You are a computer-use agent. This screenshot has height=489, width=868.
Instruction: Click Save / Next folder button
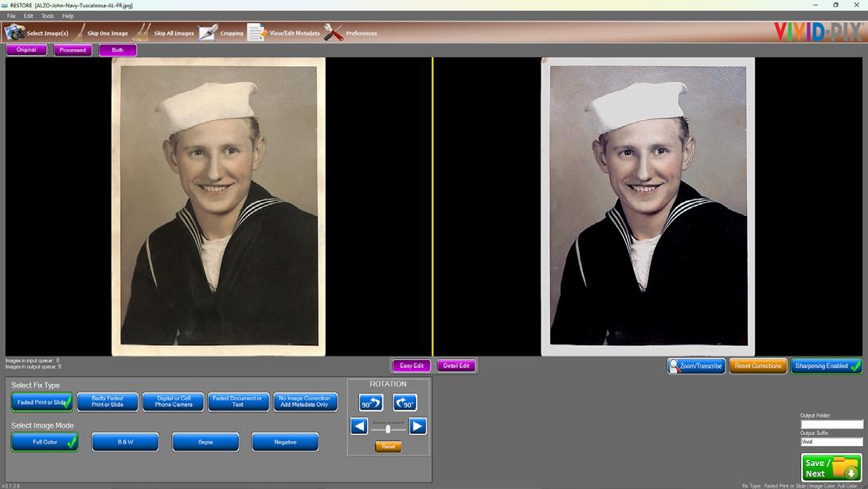pyautogui.click(x=831, y=467)
